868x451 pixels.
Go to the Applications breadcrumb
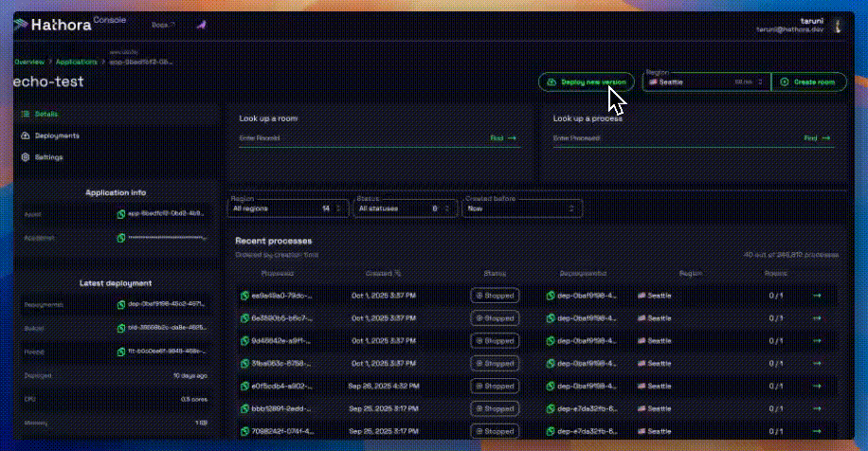77,62
